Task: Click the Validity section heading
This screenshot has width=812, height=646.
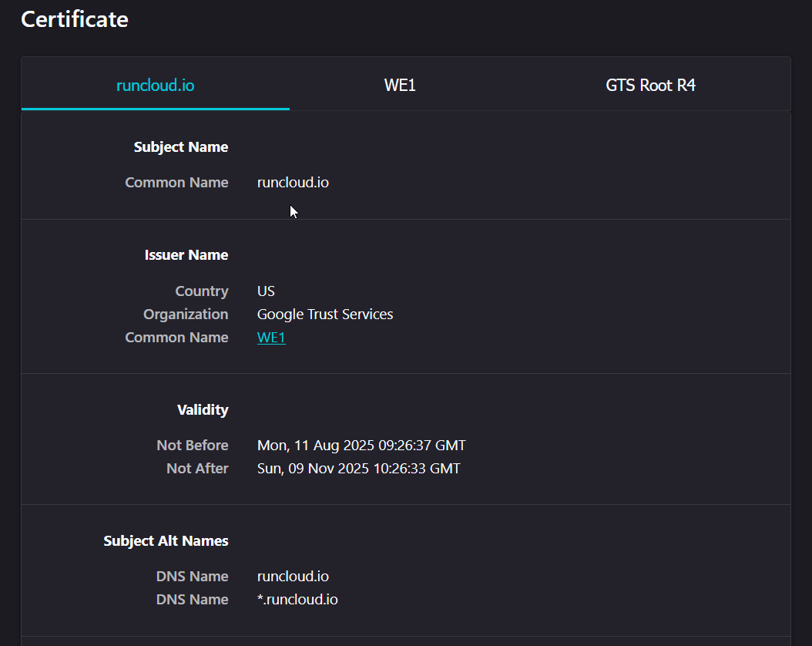Action: pyautogui.click(x=203, y=410)
